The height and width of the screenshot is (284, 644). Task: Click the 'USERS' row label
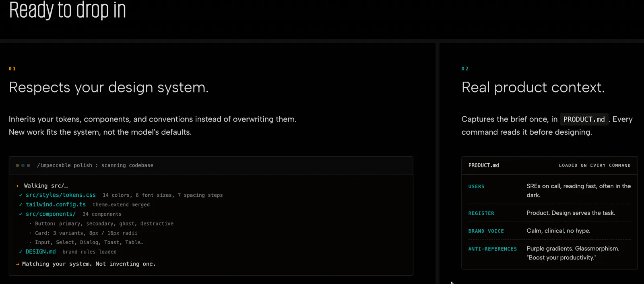[476, 187]
